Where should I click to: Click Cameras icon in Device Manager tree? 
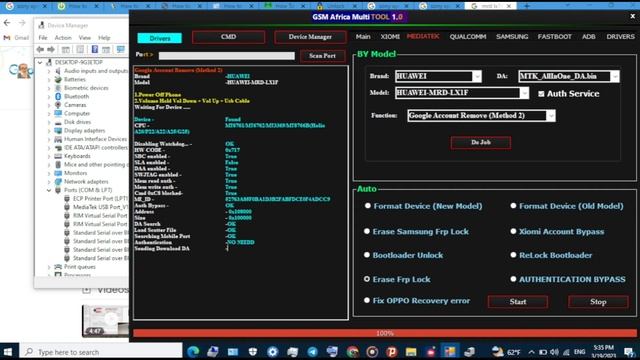click(58, 105)
